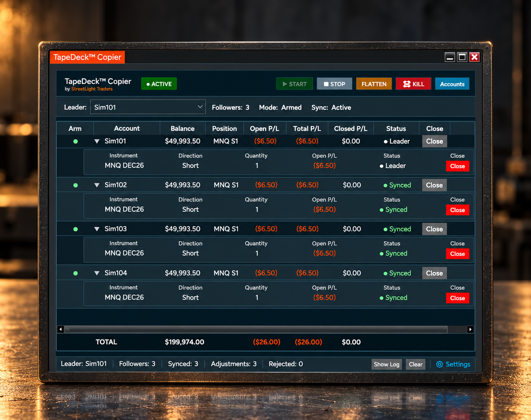Open Settings via the gear link
This screenshot has width=531, height=420.
[453, 364]
